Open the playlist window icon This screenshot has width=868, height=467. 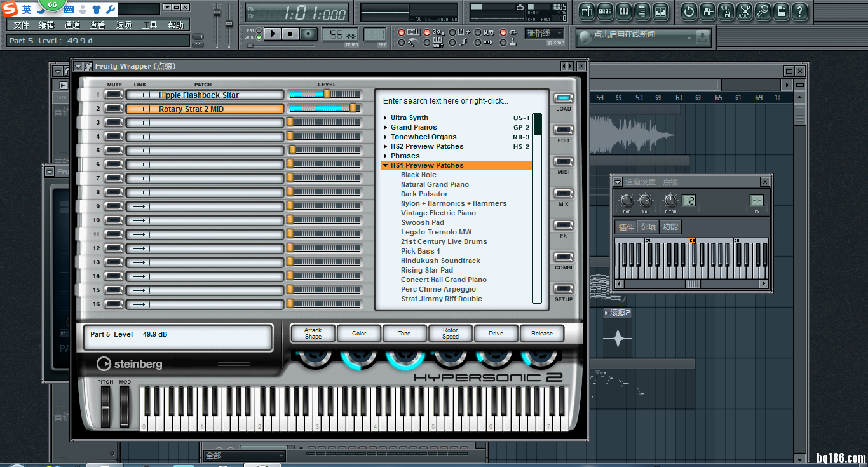587,11
